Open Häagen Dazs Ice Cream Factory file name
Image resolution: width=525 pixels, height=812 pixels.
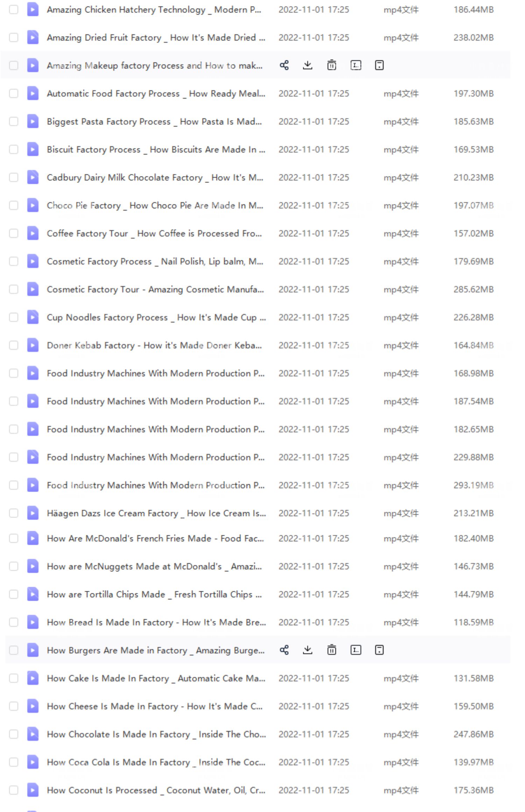click(156, 513)
